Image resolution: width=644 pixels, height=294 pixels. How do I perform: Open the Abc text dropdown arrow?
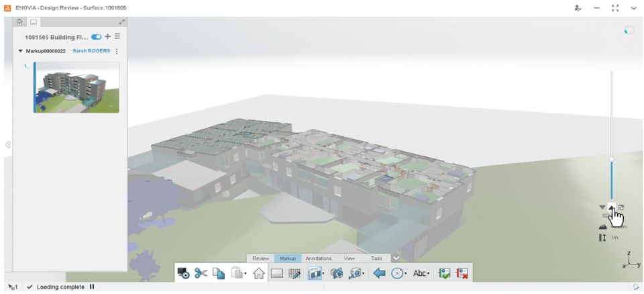pos(429,274)
